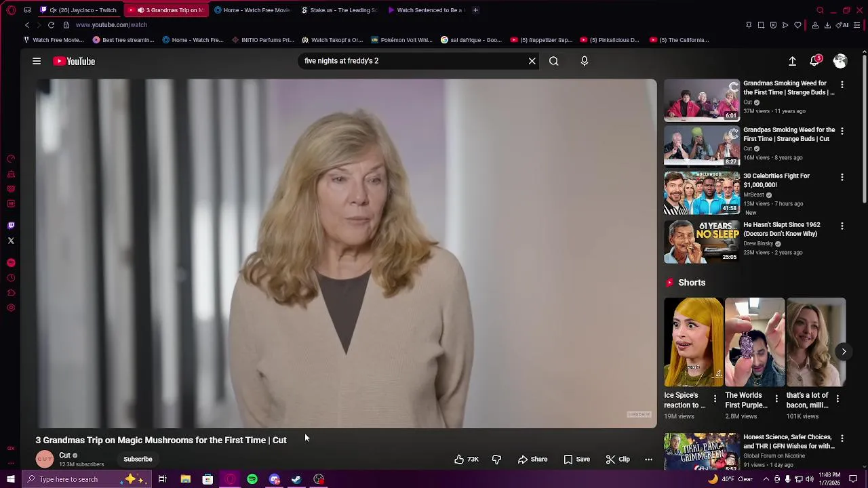Open the Cut channel avatar
The image size is (868, 488).
[45, 460]
